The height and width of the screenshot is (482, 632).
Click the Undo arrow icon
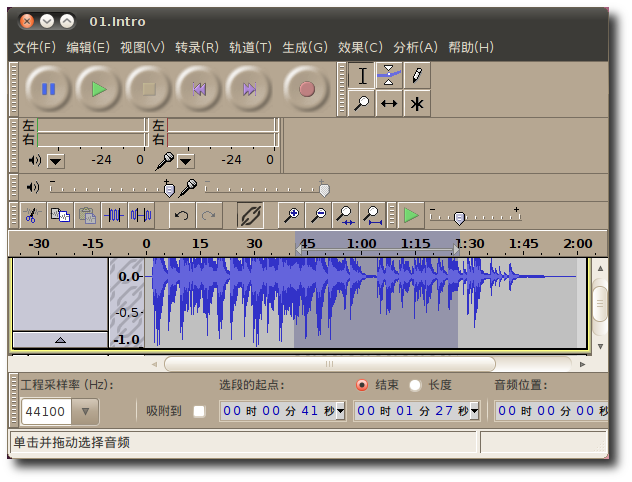(181, 215)
